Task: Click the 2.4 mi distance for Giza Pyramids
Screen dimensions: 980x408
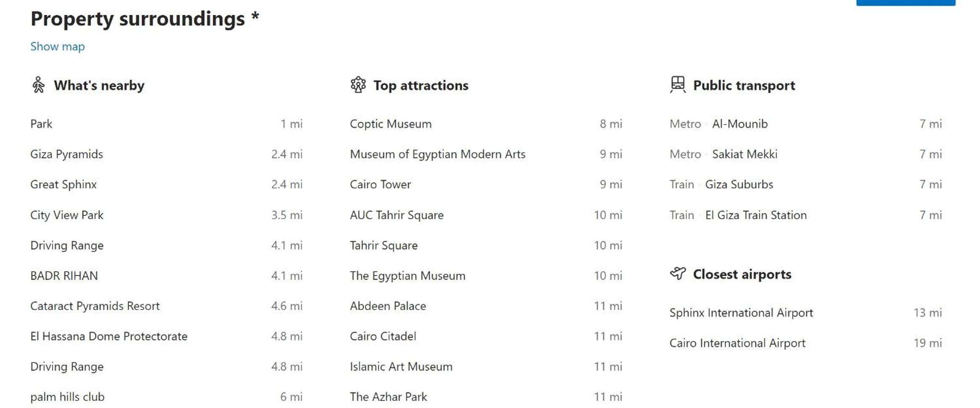Action: point(287,154)
